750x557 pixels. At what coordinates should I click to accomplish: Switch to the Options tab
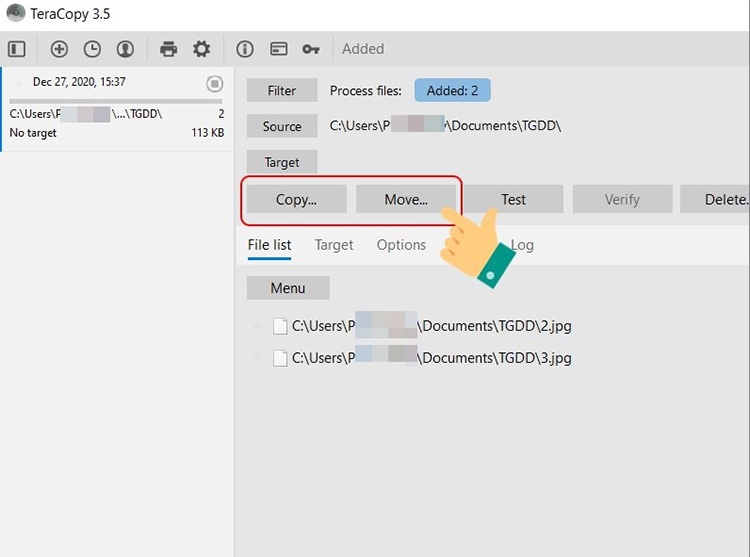(401, 245)
